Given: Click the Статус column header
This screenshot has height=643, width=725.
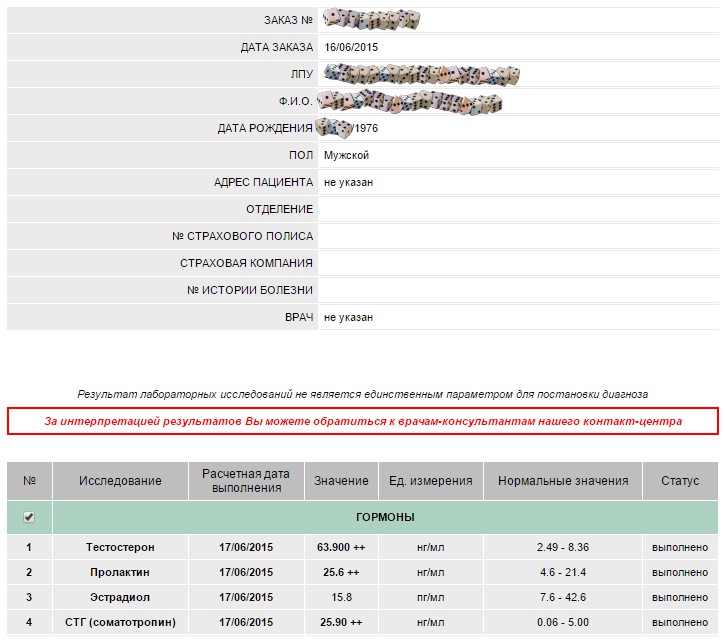Looking at the screenshot, I should pyautogui.click(x=680, y=481).
